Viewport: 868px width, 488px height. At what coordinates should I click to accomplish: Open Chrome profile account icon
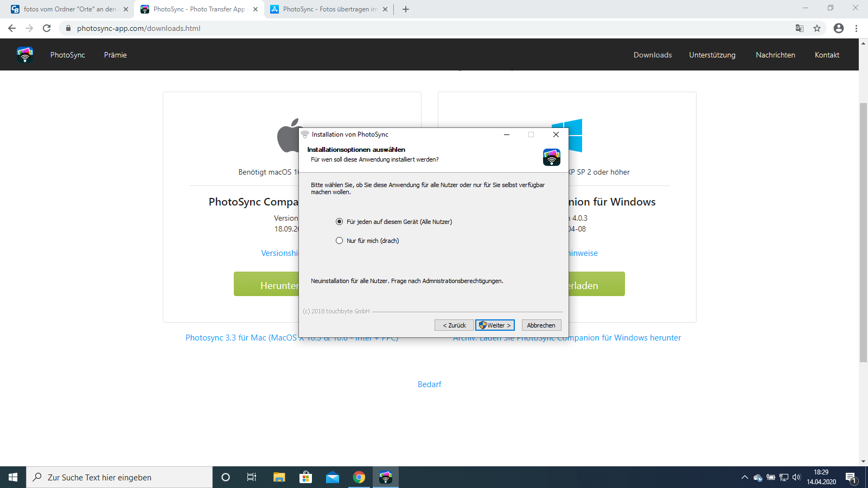click(839, 28)
